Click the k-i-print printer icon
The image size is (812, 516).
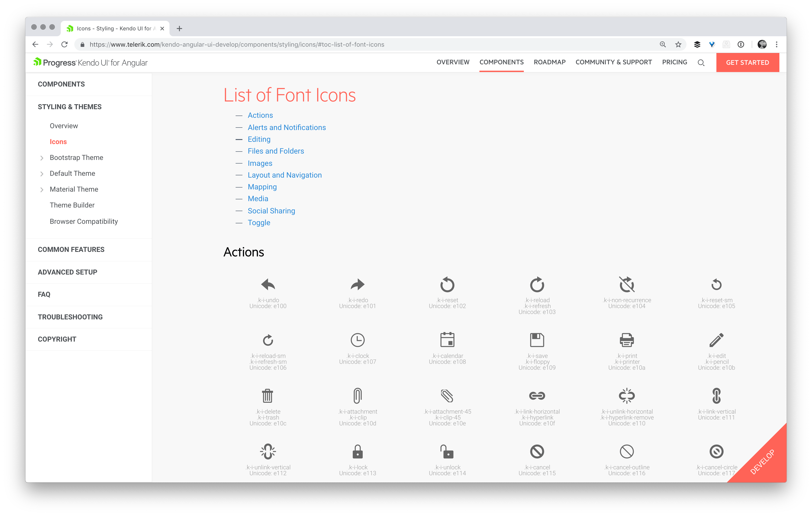pos(626,340)
